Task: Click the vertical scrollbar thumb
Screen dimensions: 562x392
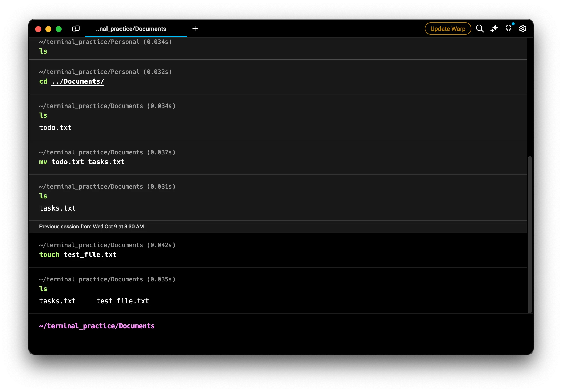Action: click(530, 234)
